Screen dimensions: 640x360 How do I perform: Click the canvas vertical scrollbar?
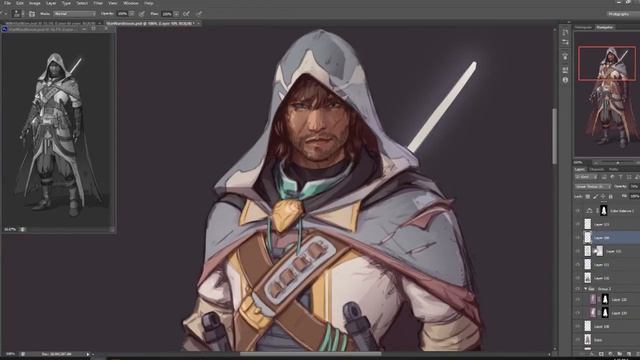[x=555, y=137]
